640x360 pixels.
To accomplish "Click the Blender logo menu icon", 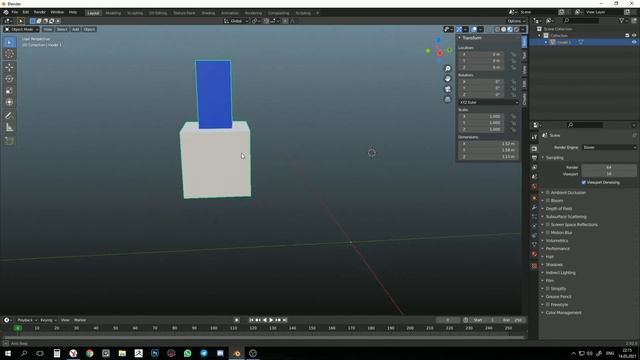I will [x=5, y=12].
